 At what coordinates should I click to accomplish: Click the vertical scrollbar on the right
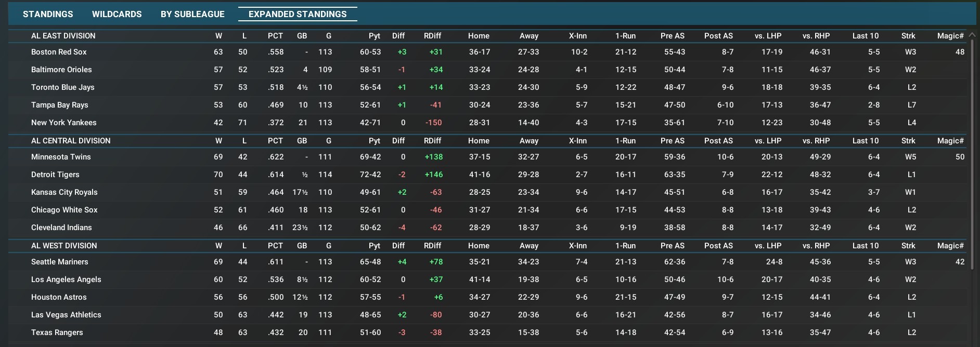pyautogui.click(x=972, y=156)
